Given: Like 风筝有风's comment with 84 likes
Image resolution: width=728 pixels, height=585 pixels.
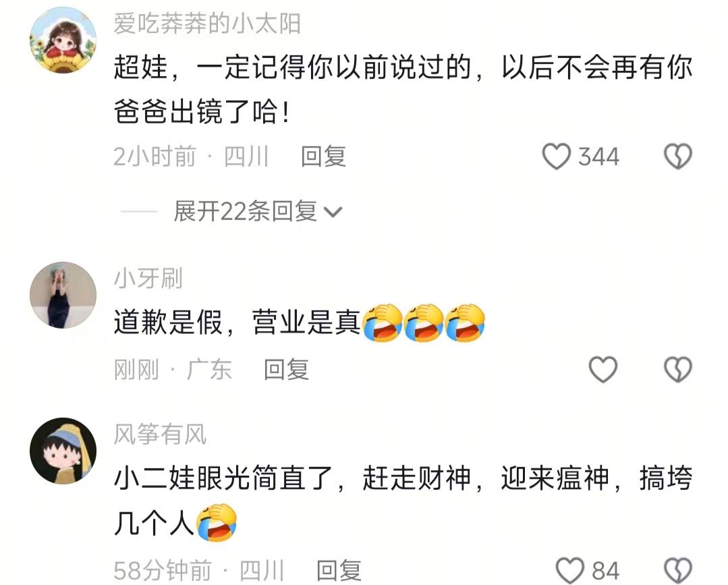Looking at the screenshot, I should [x=569, y=571].
